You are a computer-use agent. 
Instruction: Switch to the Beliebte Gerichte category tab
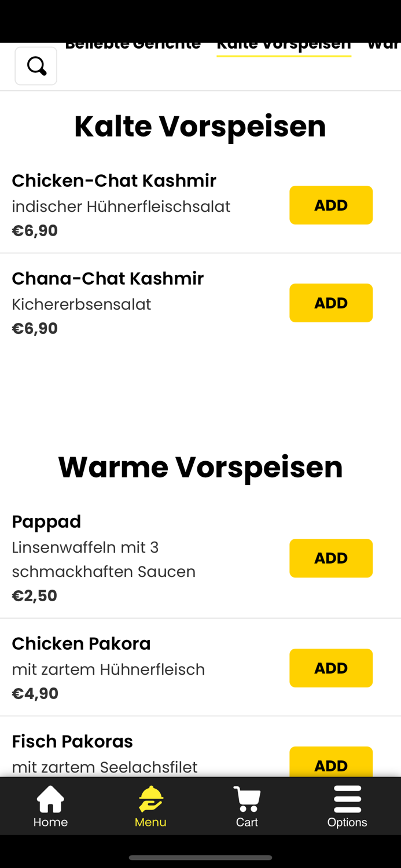point(133,43)
